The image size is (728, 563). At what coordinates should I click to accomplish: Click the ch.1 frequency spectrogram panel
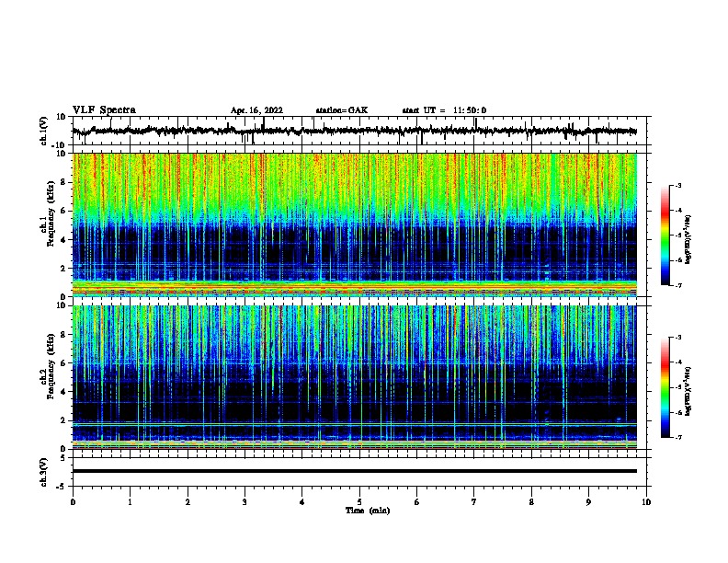tap(355, 224)
